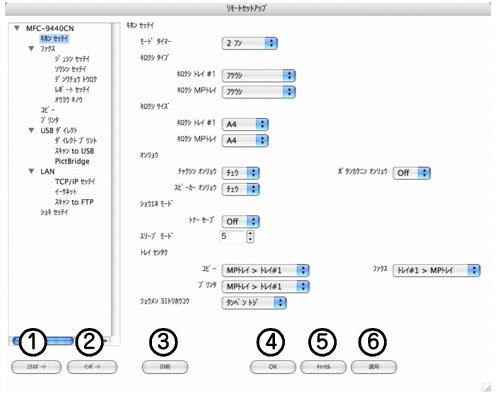Click the OK button
496x393 pixels.
click(273, 367)
